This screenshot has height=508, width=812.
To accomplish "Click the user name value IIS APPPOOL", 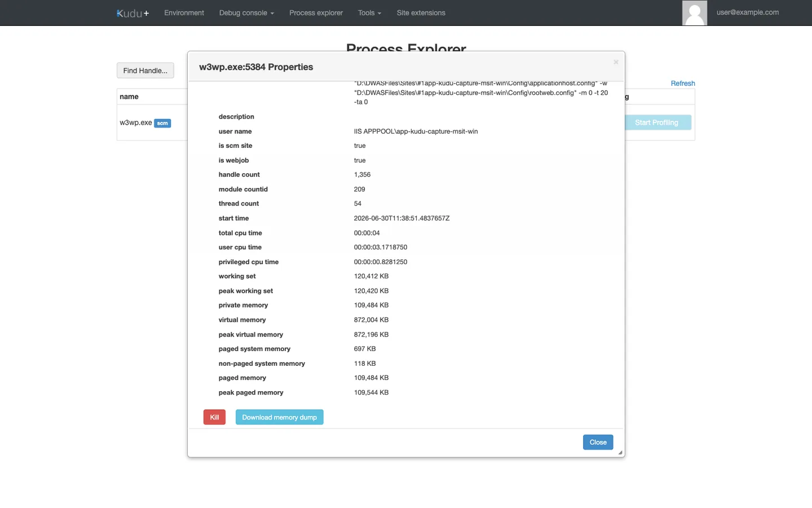I will 416,132.
